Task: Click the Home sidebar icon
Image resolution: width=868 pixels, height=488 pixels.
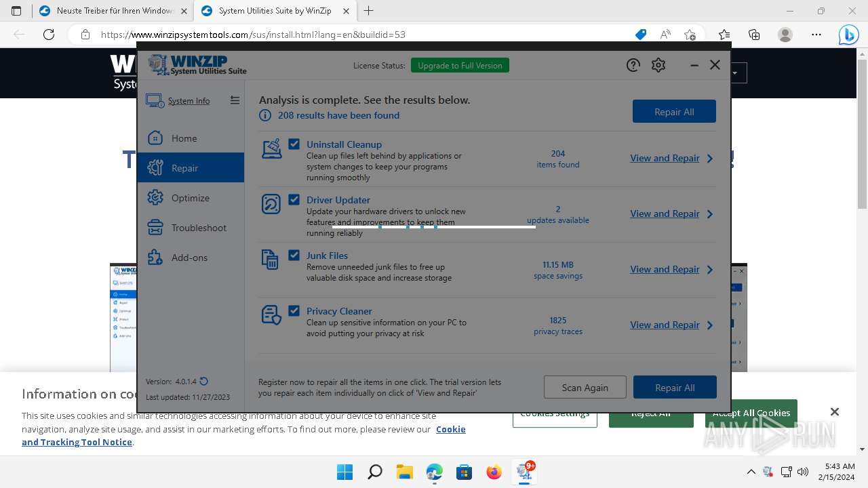Action: click(155, 138)
